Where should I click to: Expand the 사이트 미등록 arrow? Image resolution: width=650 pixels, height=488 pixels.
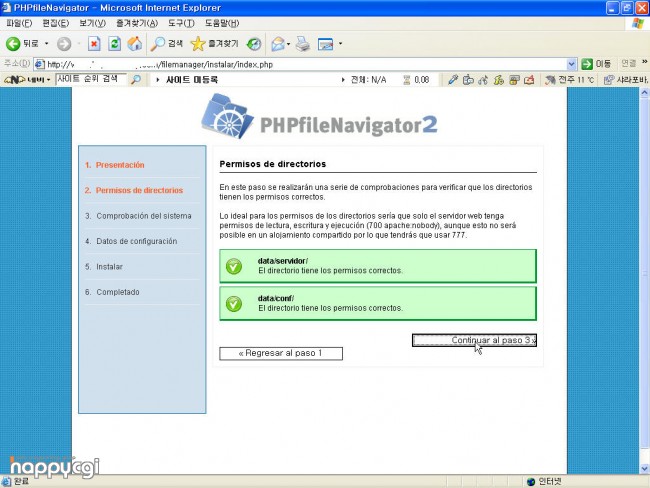tap(158, 80)
